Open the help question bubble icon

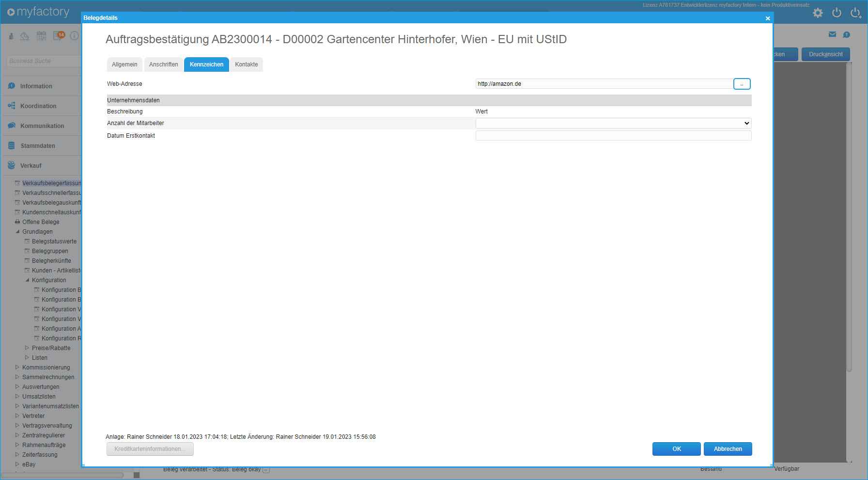coord(847,34)
